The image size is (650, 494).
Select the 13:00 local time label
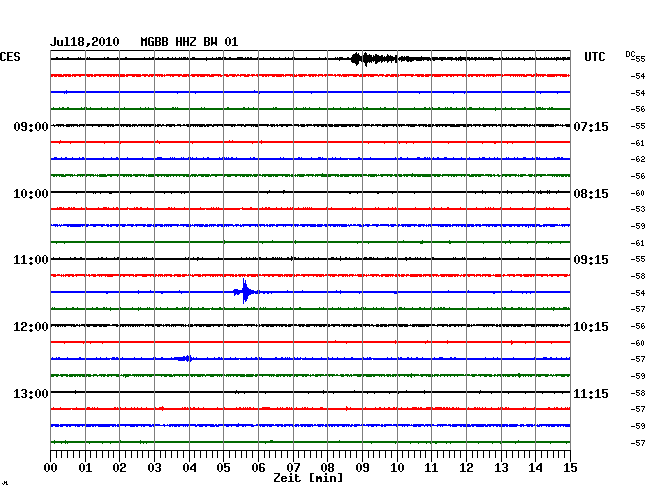[31, 393]
